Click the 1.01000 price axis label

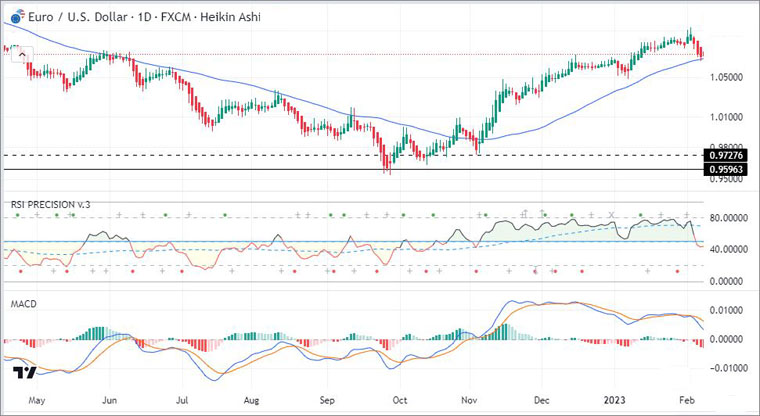click(x=726, y=117)
